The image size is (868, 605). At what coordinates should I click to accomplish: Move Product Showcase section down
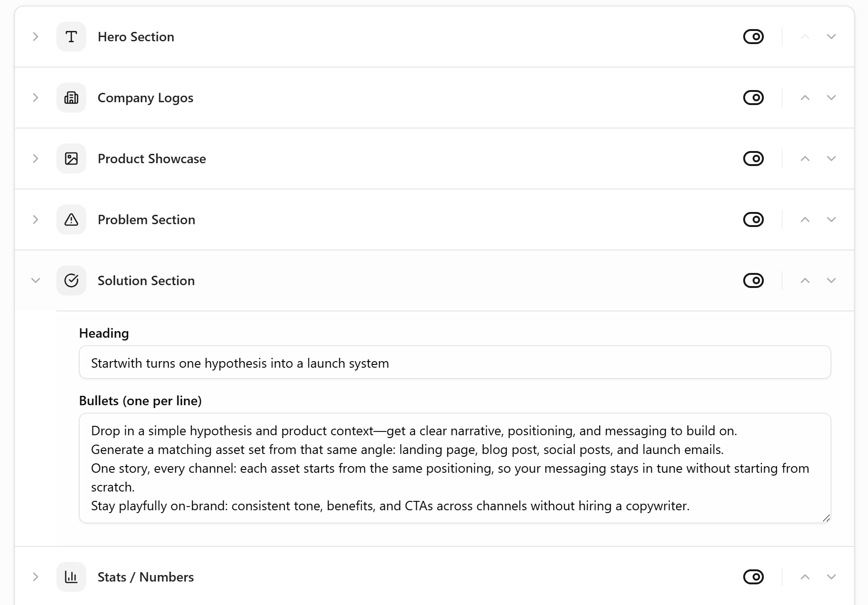[831, 159]
